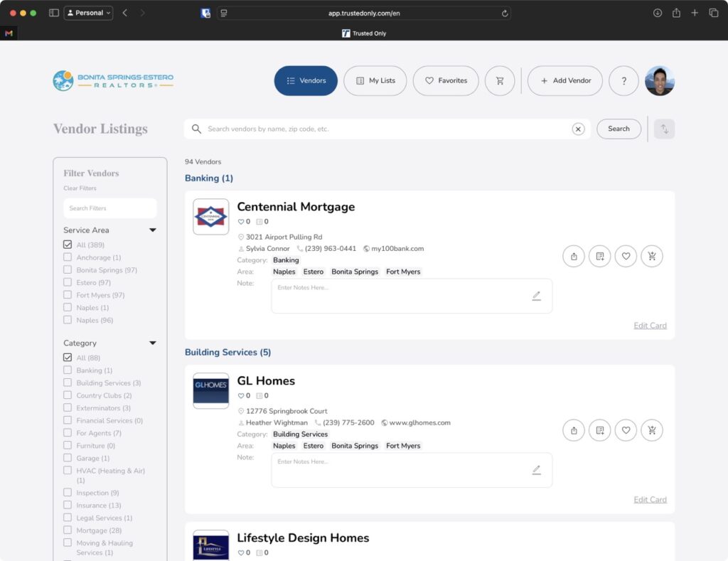728x561 pixels.
Task: Click the sort order arrows button
Action: [664, 129]
